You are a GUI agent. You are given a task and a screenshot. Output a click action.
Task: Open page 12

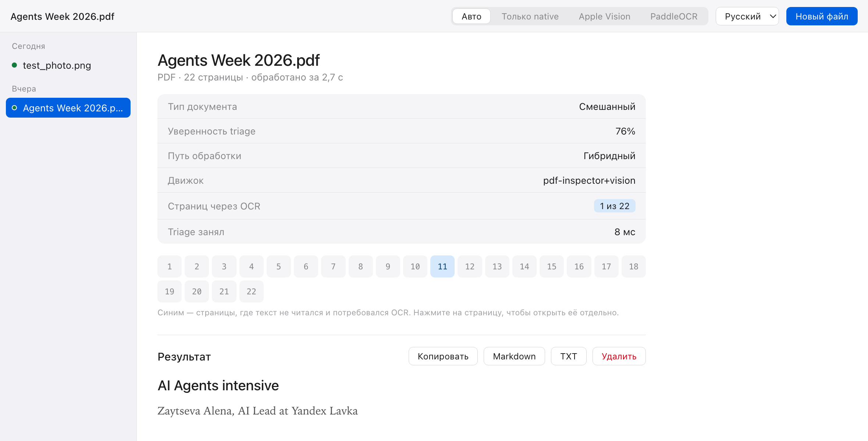coord(470,266)
